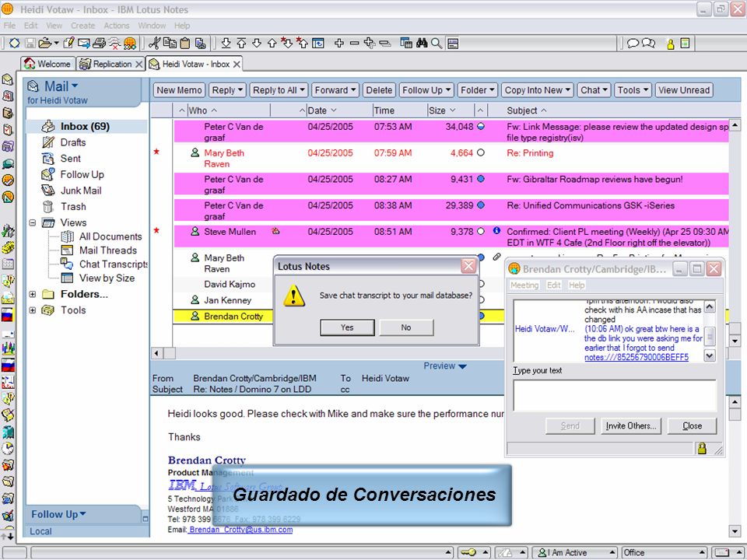
Task: Click the warning triangle icon in dialog
Action: [x=294, y=296]
